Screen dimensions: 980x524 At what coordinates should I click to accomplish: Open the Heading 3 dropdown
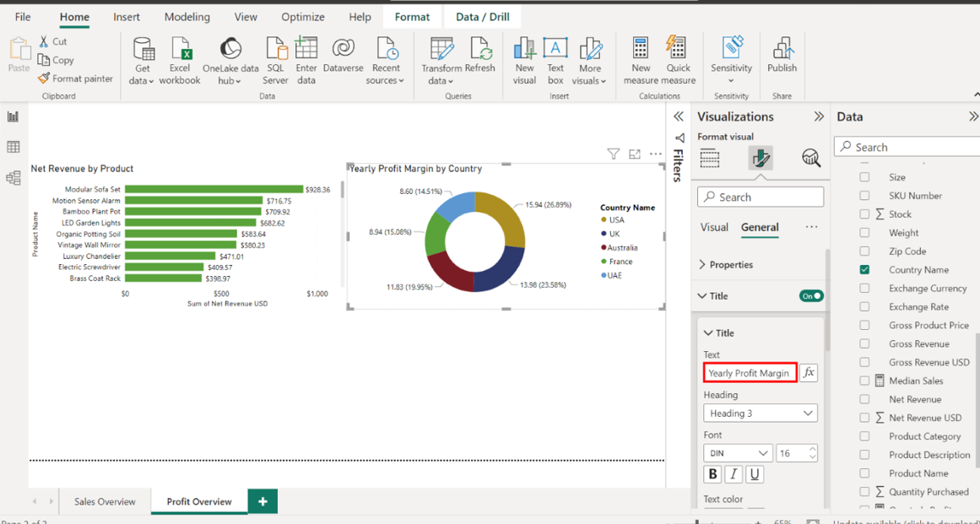[760, 413]
